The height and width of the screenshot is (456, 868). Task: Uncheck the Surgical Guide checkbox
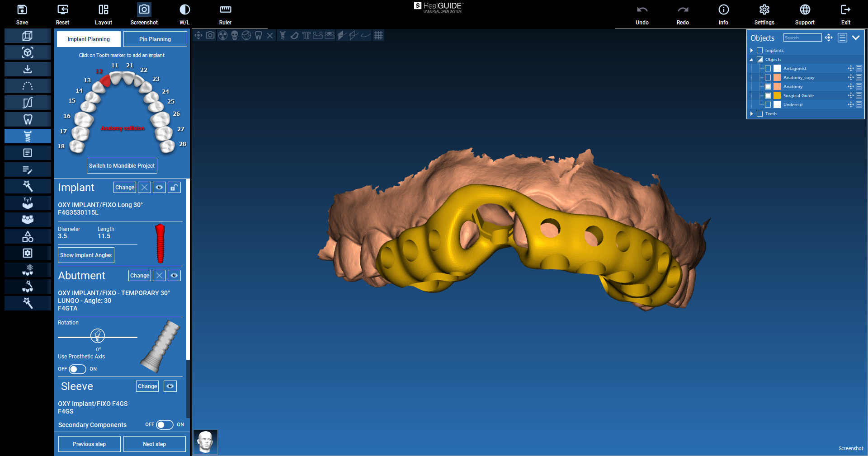pyautogui.click(x=768, y=96)
